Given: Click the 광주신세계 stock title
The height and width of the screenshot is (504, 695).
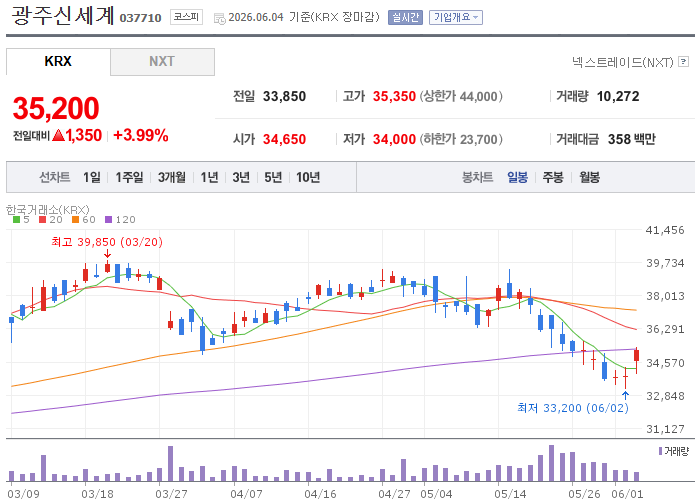Looking at the screenshot, I should (62, 16).
